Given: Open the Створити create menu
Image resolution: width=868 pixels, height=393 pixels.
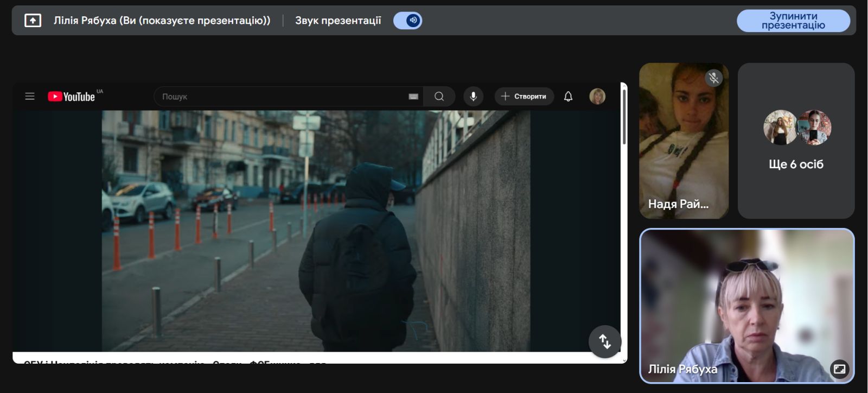Looking at the screenshot, I should coord(524,96).
